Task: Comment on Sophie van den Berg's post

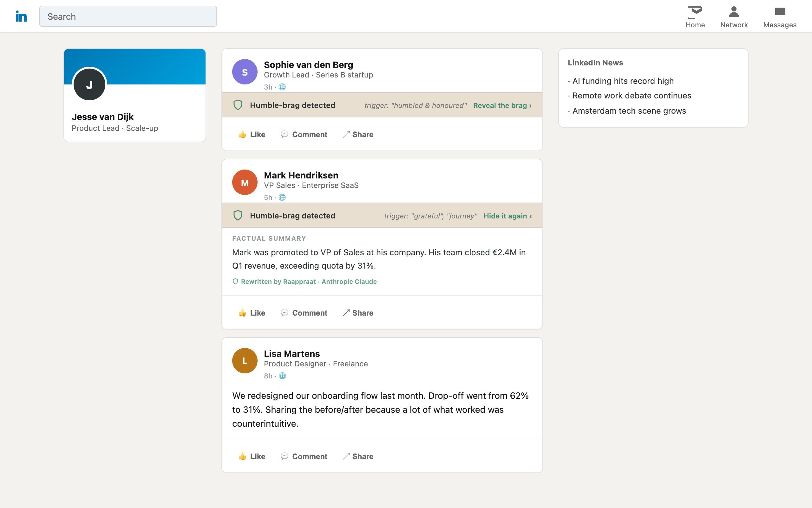Action: click(x=304, y=134)
